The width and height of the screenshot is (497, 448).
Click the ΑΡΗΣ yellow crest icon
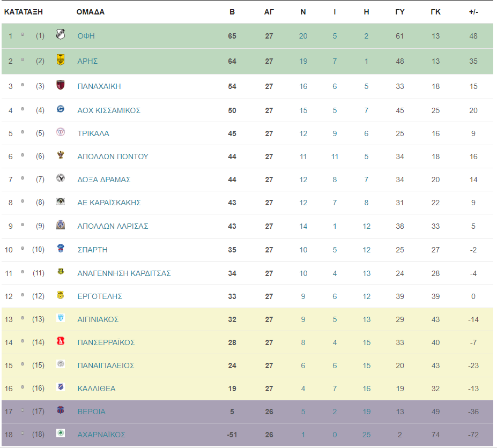click(61, 59)
